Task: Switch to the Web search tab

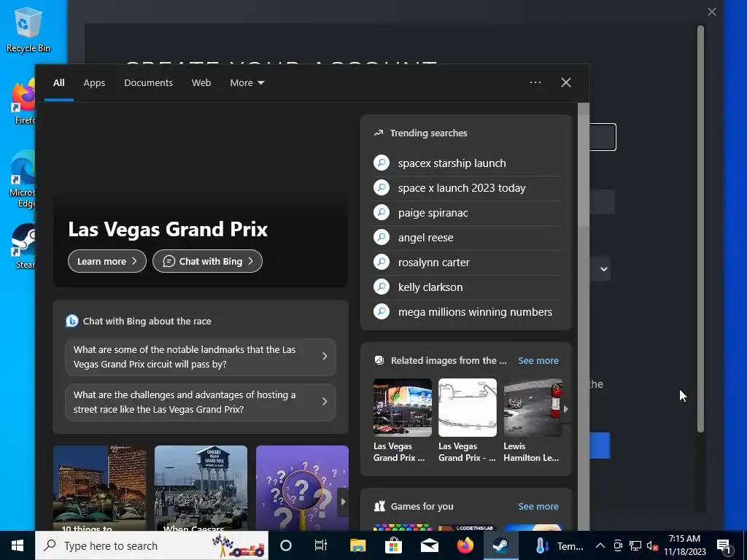Action: click(201, 83)
